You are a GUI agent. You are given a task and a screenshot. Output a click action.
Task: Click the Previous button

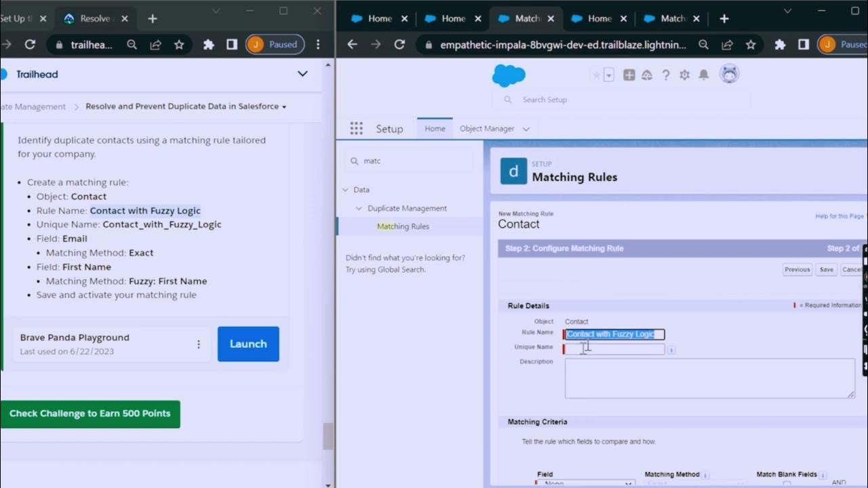pyautogui.click(x=797, y=269)
